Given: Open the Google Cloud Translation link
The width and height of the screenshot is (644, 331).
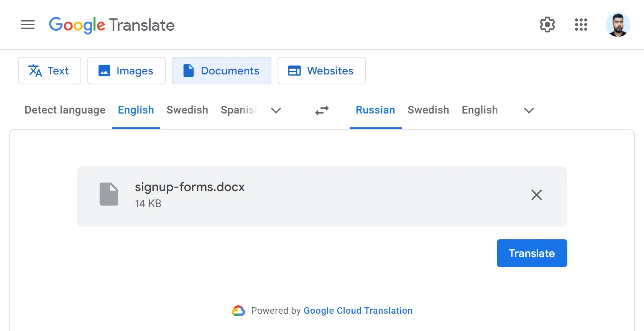Looking at the screenshot, I should click(358, 311).
